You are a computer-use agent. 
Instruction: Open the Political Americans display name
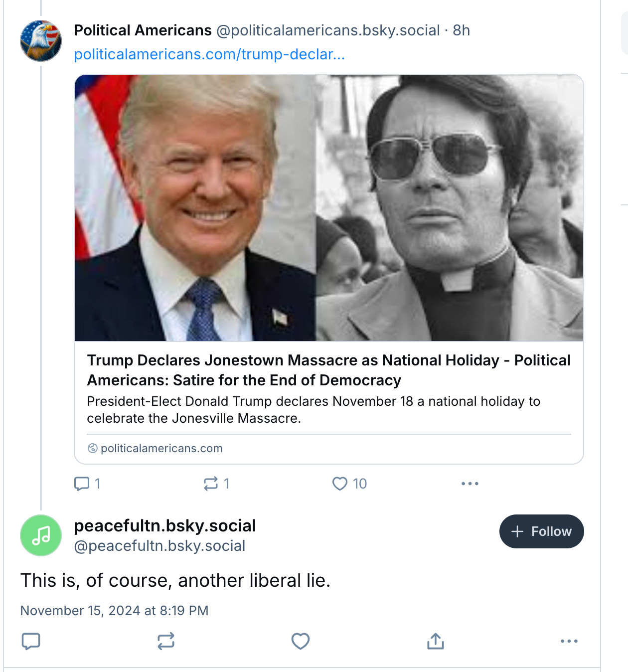(x=143, y=30)
